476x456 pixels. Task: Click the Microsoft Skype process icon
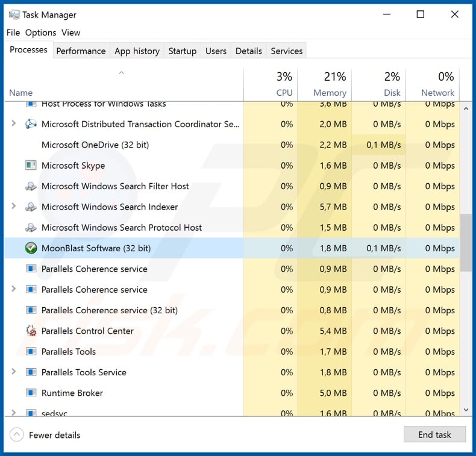(x=31, y=165)
